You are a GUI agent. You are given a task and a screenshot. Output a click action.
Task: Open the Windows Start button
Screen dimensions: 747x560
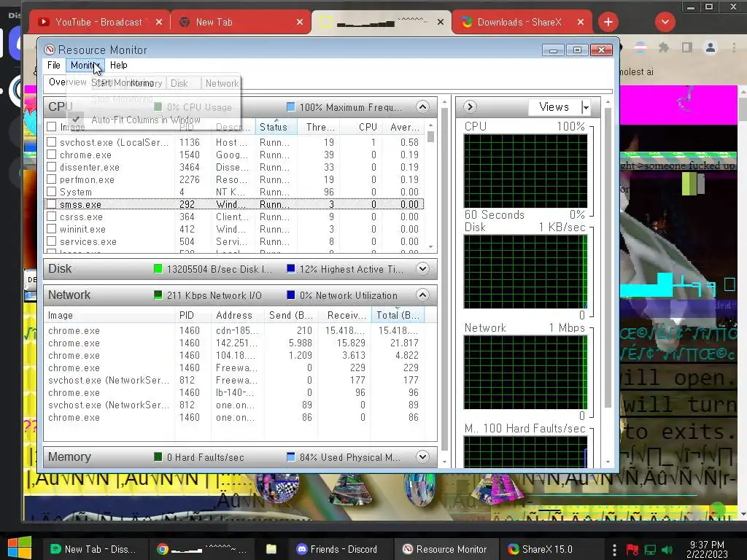pos(20,548)
